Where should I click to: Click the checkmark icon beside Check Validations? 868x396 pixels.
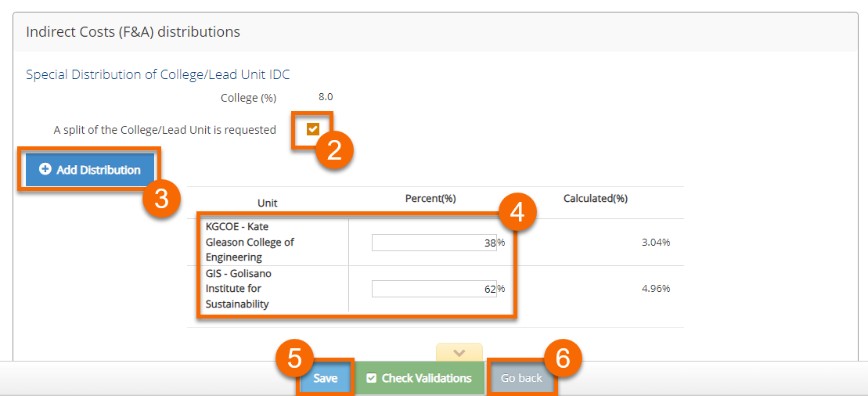click(371, 378)
